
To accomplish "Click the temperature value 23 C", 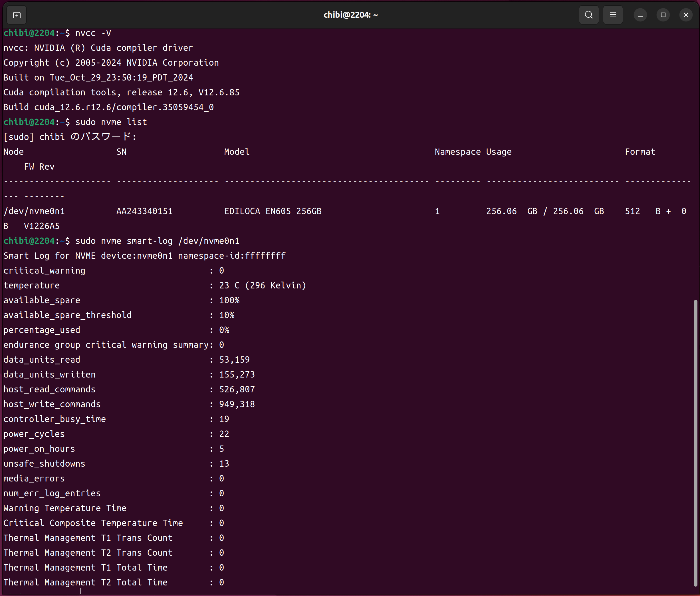I will pos(229,286).
